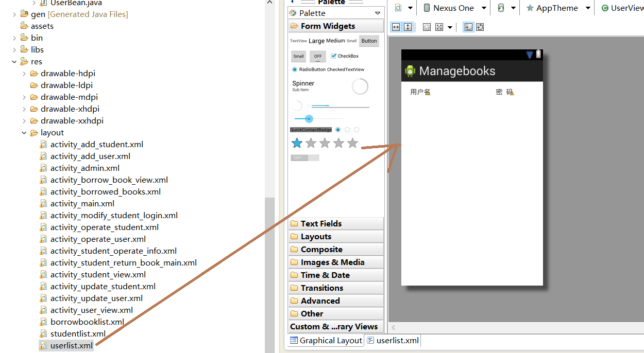Collapse the layout folder

pyautogui.click(x=24, y=133)
